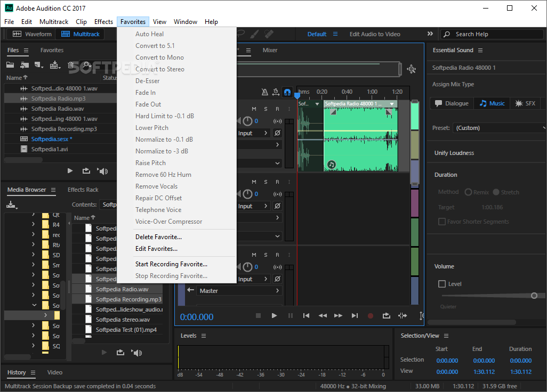Solo the third track with S
This screenshot has width=547, height=392.
tap(266, 255)
